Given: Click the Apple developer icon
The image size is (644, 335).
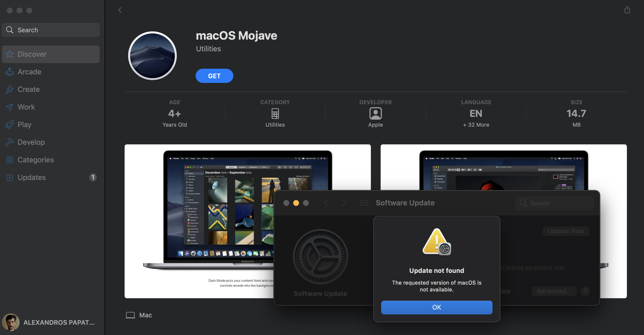Looking at the screenshot, I should [375, 114].
